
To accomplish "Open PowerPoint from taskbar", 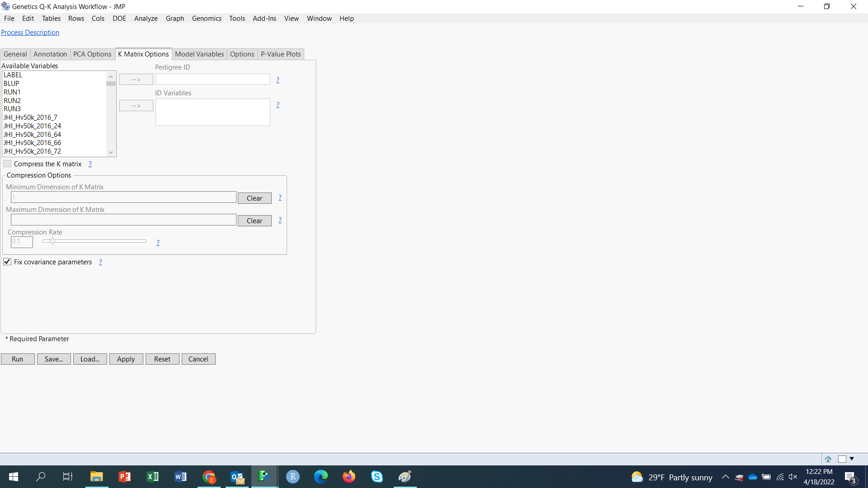I will click(124, 477).
